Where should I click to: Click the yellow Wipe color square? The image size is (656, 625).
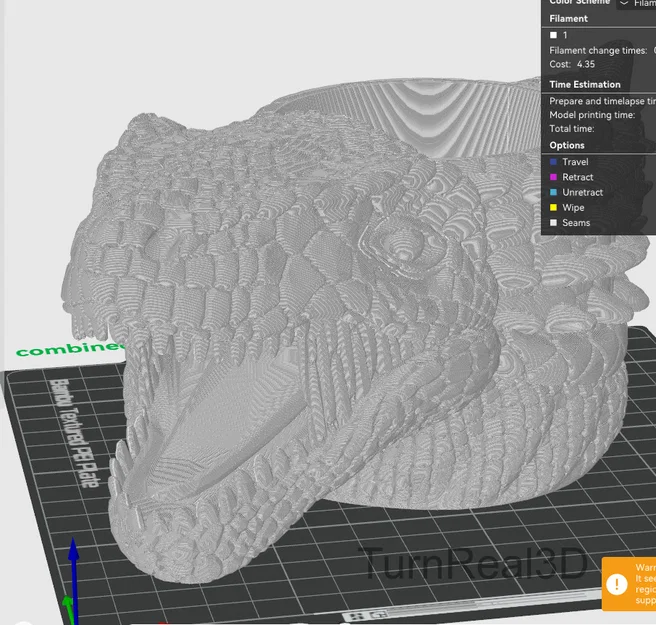click(x=554, y=207)
